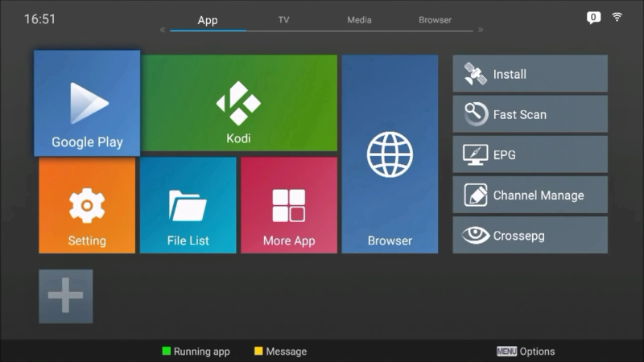Open the Google Play tile
644x362 pixels.
87,103
